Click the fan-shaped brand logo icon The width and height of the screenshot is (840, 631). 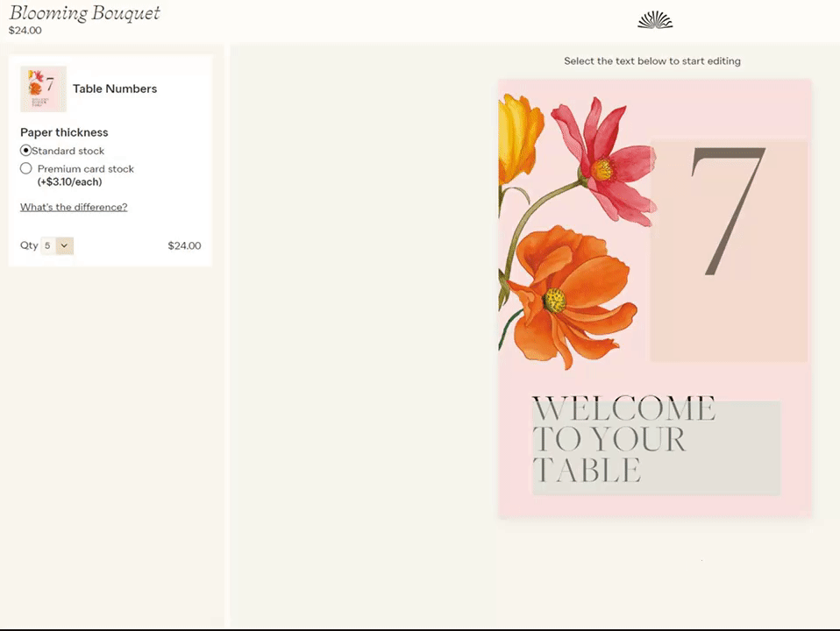pyautogui.click(x=655, y=20)
